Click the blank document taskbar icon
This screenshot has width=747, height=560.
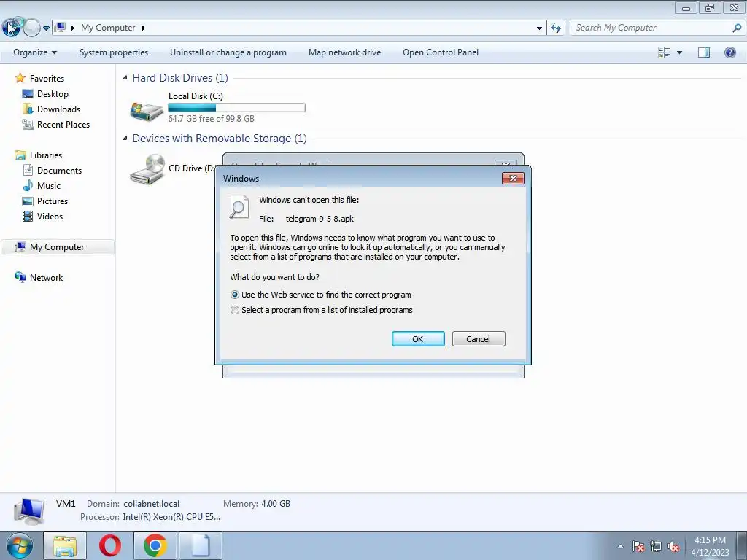pyautogui.click(x=200, y=545)
